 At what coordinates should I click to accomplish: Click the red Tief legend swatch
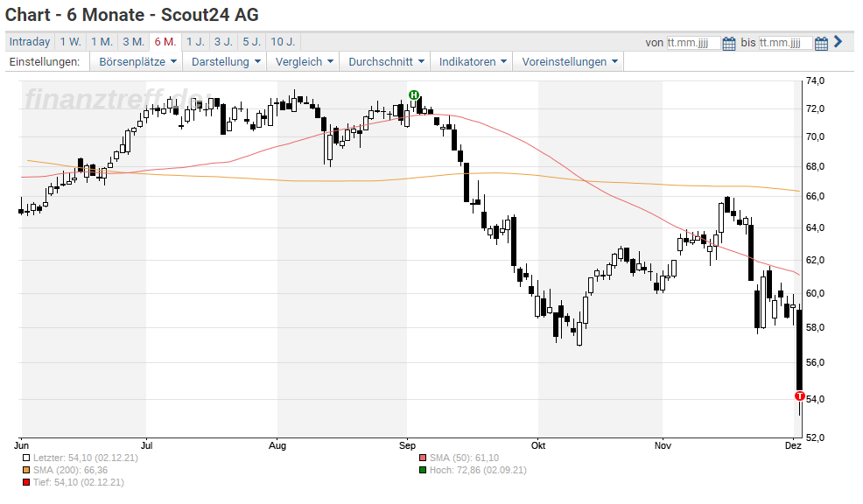click(26, 482)
